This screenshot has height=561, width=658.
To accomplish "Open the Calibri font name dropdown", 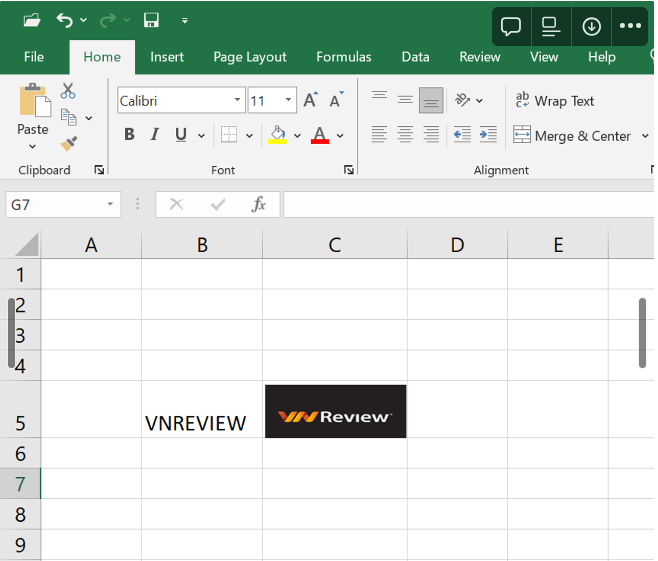I will [238, 100].
